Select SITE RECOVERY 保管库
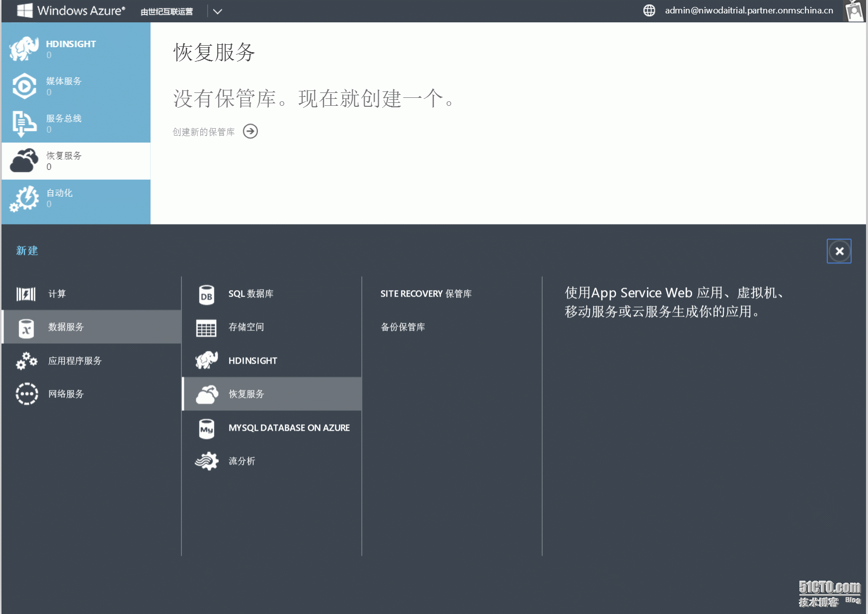 click(426, 294)
